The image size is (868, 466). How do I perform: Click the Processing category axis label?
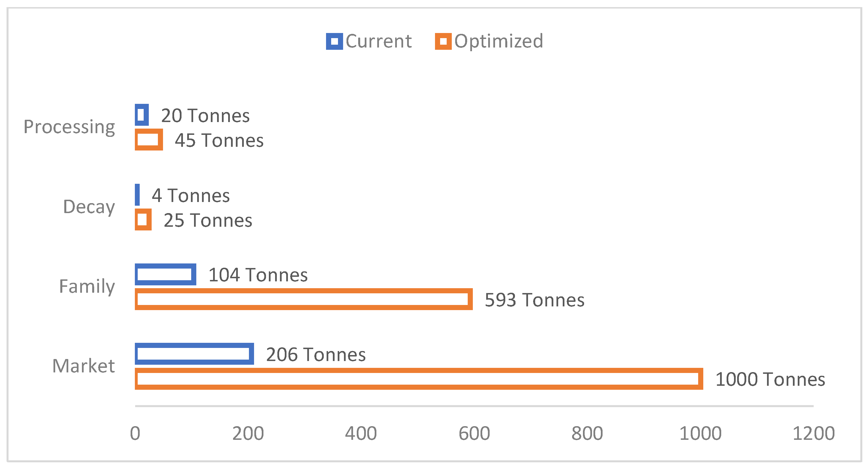pos(69,127)
